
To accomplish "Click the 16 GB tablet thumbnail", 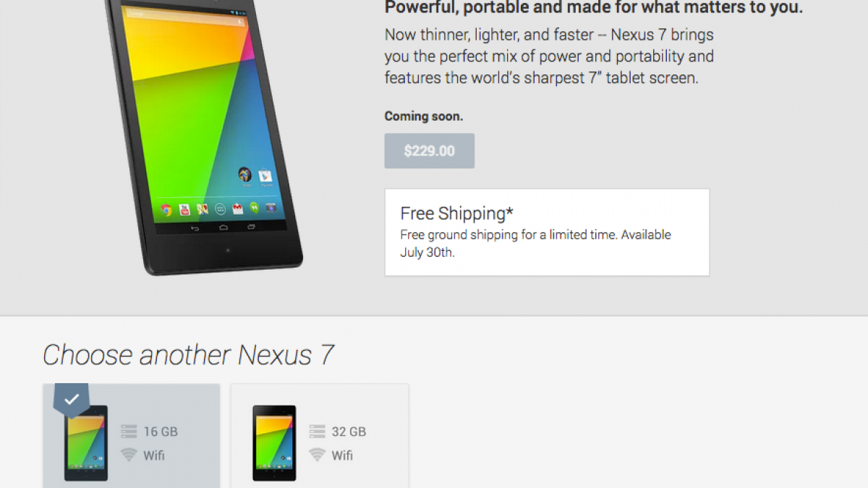I will [86, 442].
